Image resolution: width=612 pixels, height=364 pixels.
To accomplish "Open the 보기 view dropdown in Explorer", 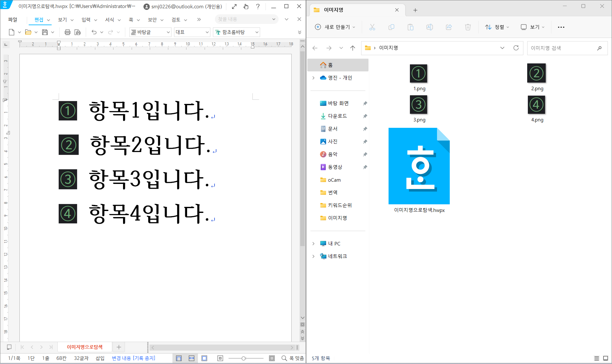I will (533, 27).
